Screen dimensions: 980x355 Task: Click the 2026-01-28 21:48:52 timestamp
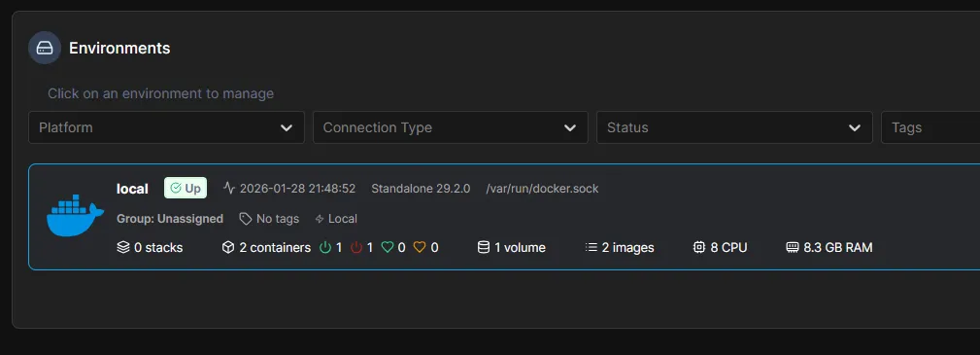pos(297,189)
